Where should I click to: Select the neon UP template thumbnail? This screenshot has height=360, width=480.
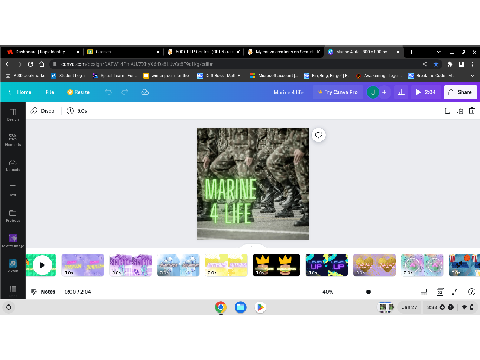pos(327,265)
